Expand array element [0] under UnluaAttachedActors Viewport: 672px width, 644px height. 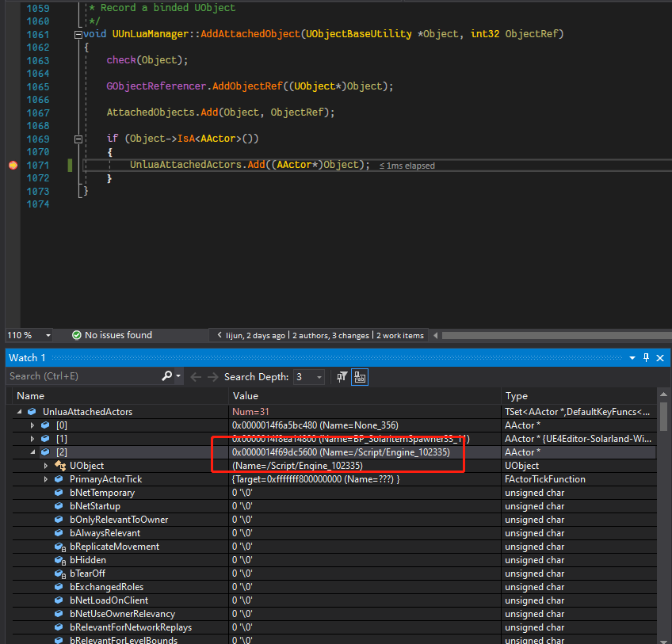(x=32, y=425)
